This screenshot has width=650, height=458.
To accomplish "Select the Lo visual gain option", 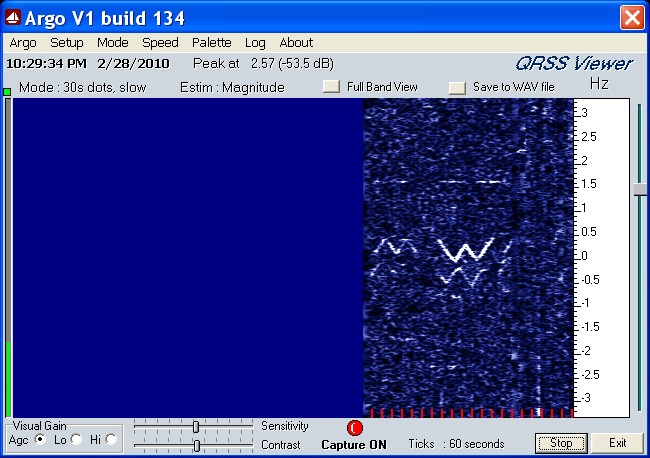I will [x=75, y=439].
